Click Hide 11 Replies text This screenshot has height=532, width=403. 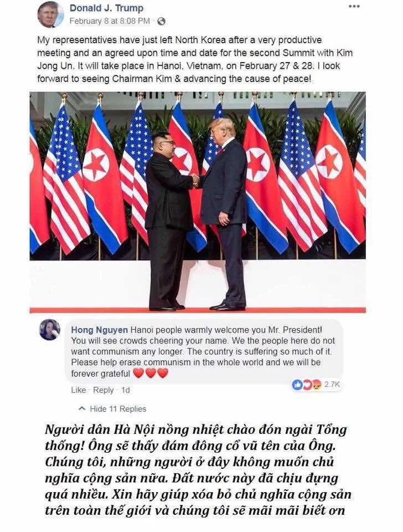point(118,409)
